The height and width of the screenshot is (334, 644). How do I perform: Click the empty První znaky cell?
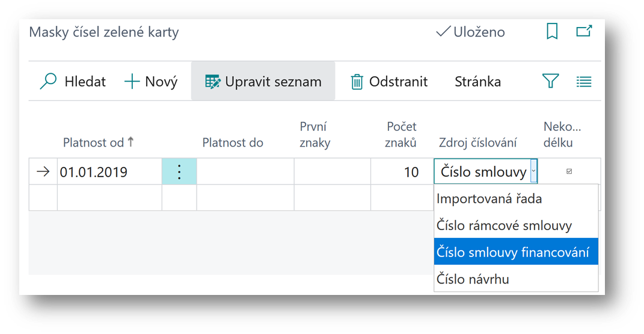(332, 172)
